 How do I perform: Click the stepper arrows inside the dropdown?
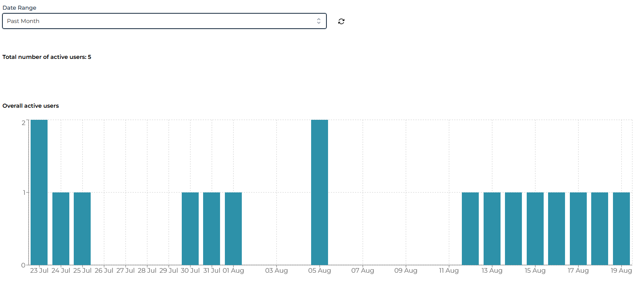(318, 21)
